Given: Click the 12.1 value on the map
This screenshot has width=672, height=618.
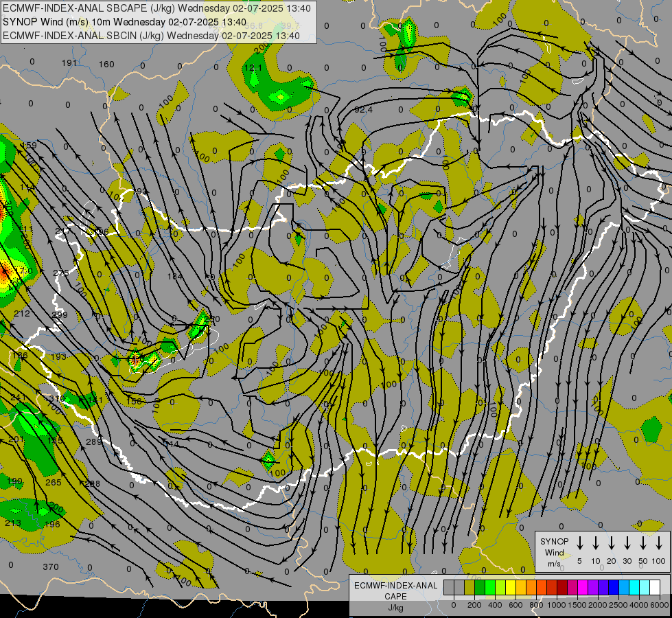Looking at the screenshot, I should coord(253,67).
